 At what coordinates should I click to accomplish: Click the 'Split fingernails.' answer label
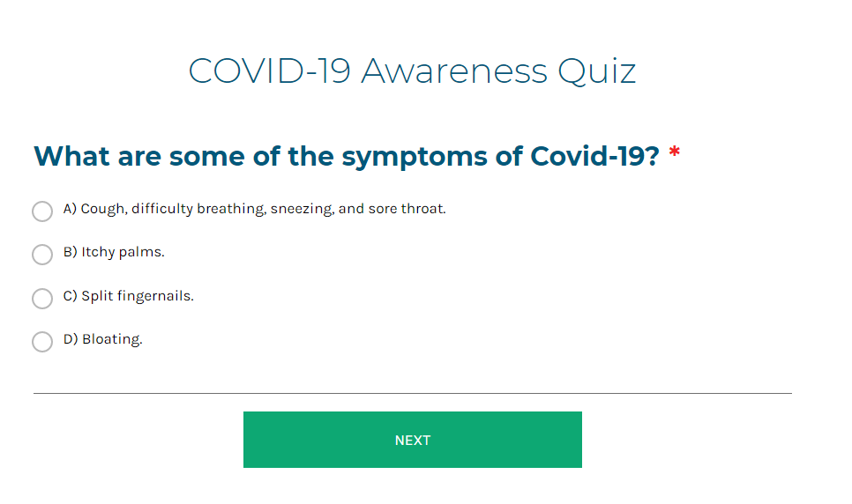(x=138, y=296)
